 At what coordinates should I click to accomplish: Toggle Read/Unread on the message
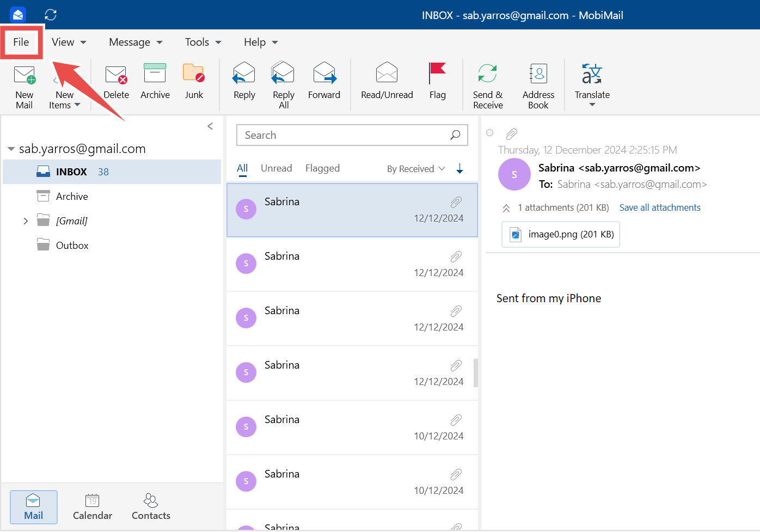coord(387,82)
